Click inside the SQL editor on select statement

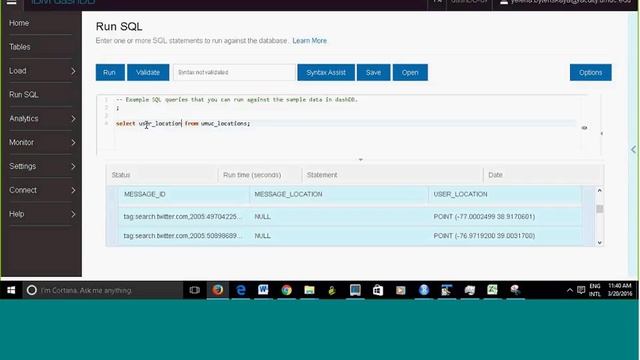tap(183, 123)
